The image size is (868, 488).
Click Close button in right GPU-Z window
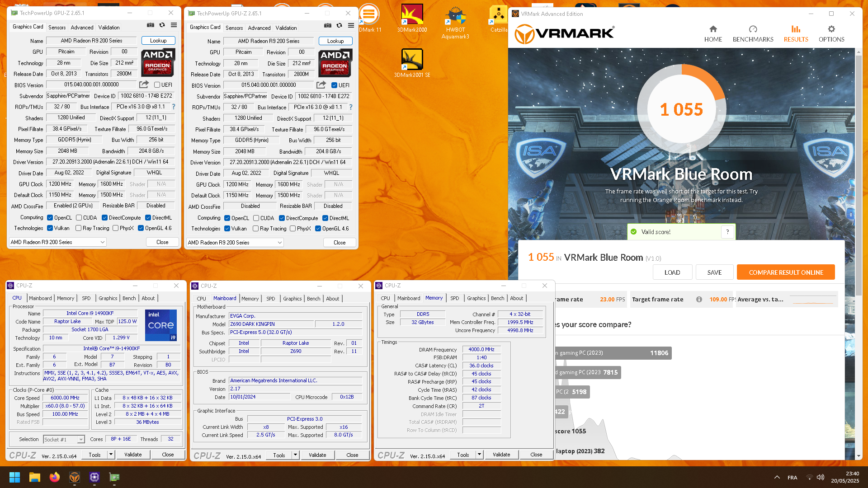point(340,243)
